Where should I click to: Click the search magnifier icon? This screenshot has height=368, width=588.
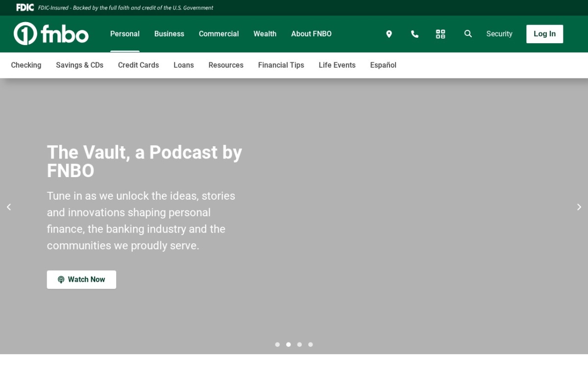coord(468,34)
